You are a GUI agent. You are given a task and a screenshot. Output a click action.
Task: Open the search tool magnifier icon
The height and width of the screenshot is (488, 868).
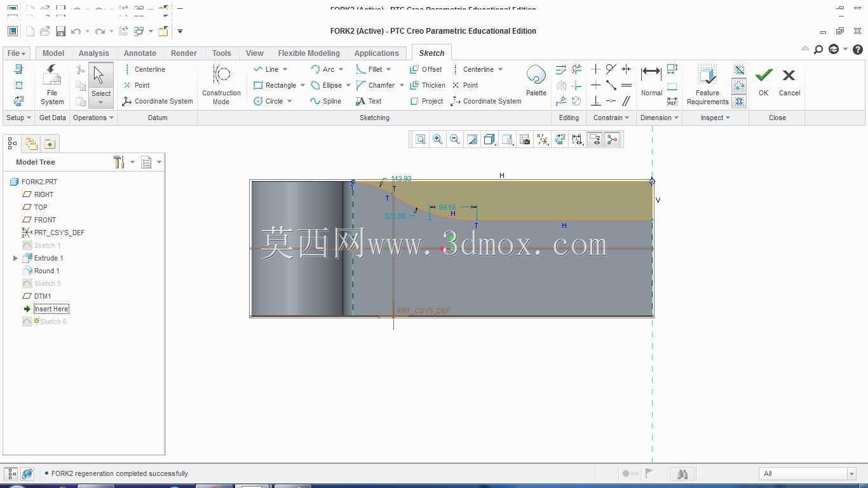point(818,50)
